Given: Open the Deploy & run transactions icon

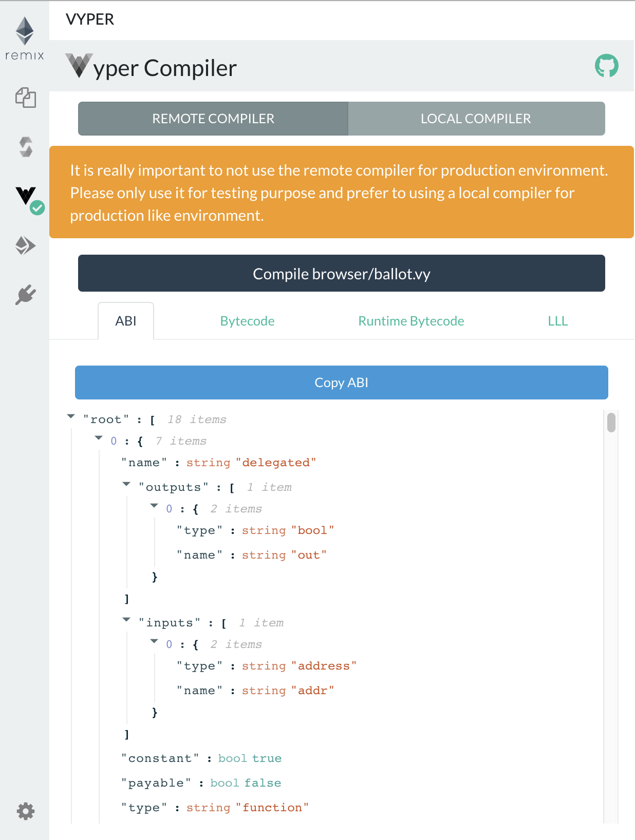Looking at the screenshot, I should click(25, 245).
